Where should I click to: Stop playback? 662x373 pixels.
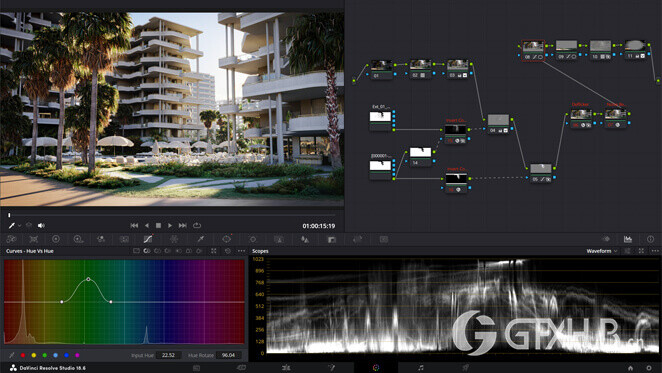pos(158,226)
